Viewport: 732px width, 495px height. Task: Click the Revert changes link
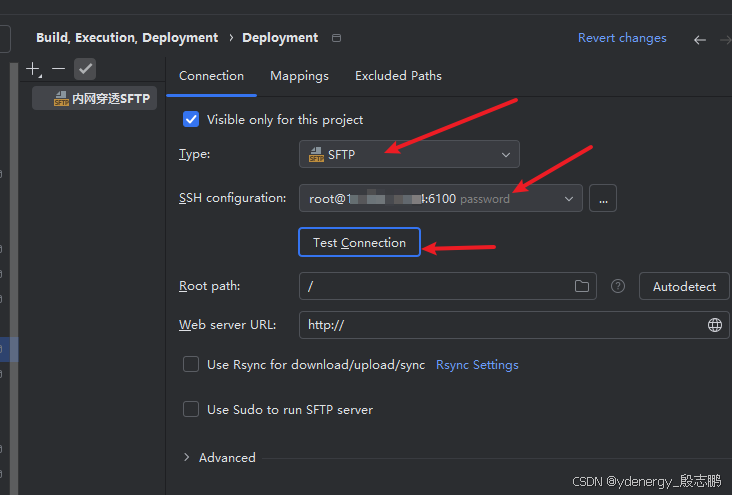pyautogui.click(x=622, y=38)
